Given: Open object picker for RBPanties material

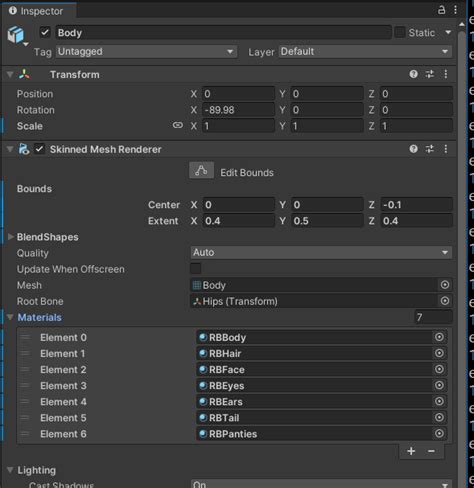Looking at the screenshot, I should point(439,433).
